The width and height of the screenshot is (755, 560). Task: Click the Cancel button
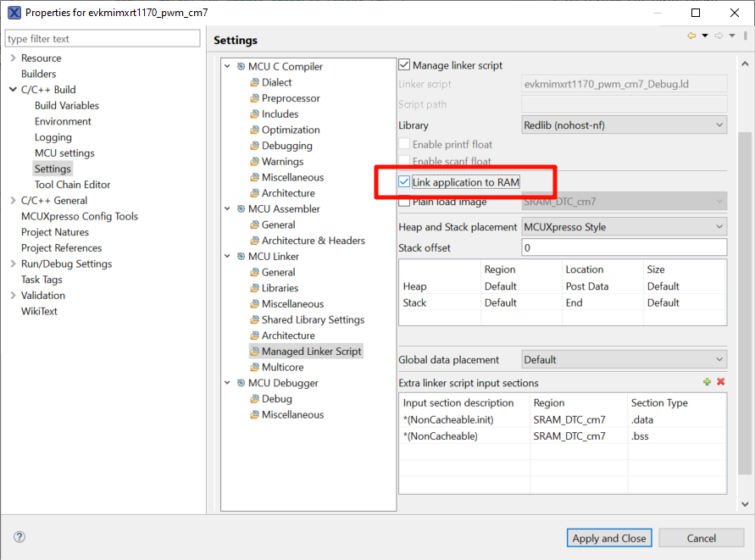(701, 538)
